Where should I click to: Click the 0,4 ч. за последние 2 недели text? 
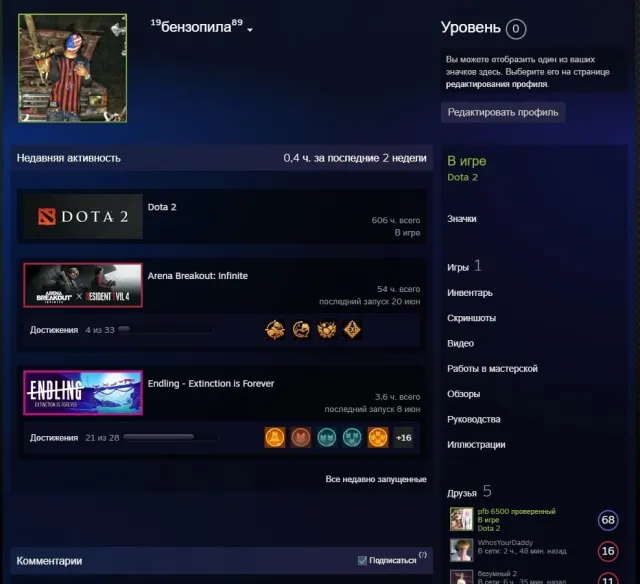(x=355, y=158)
